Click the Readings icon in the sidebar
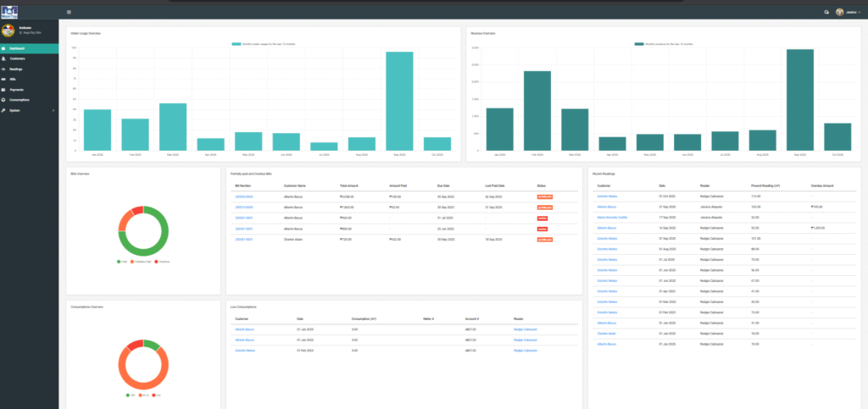 4,69
